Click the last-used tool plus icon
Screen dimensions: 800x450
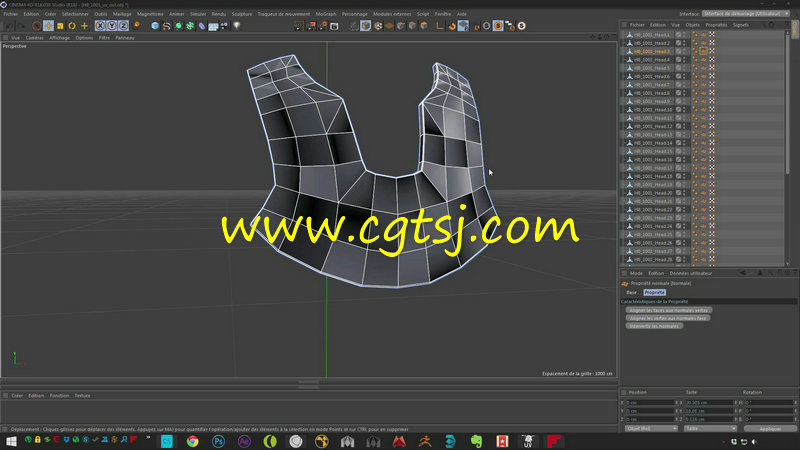pyautogui.click(x=84, y=26)
